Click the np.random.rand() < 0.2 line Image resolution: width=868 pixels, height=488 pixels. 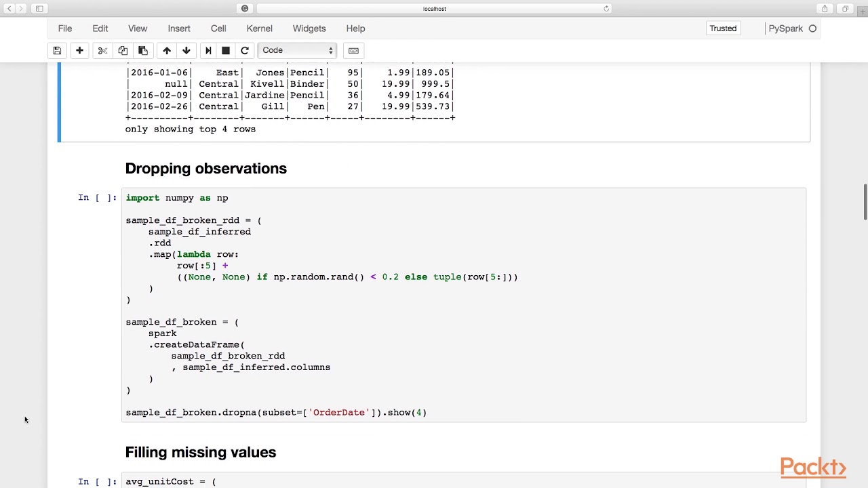coord(347,277)
